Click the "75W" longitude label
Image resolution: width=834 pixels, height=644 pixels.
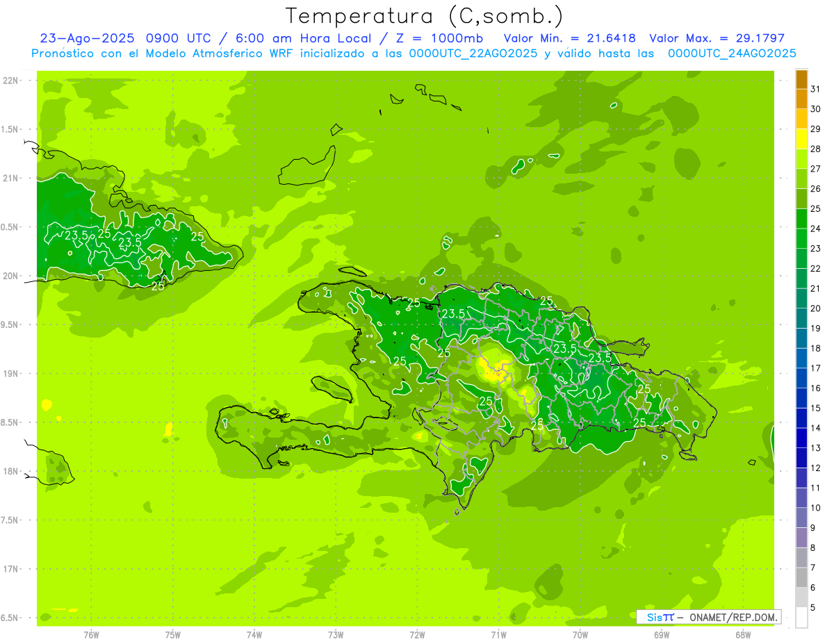(172, 635)
